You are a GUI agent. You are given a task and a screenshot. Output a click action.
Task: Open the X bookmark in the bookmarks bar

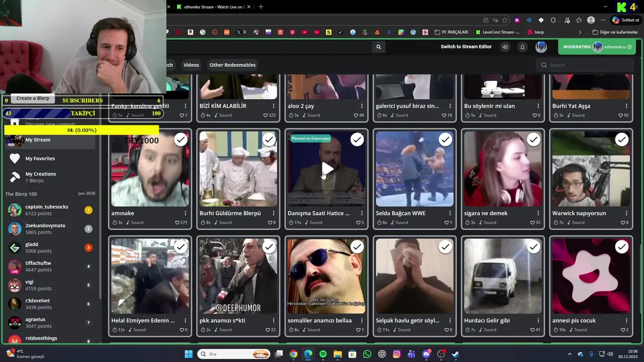[x=242, y=32]
